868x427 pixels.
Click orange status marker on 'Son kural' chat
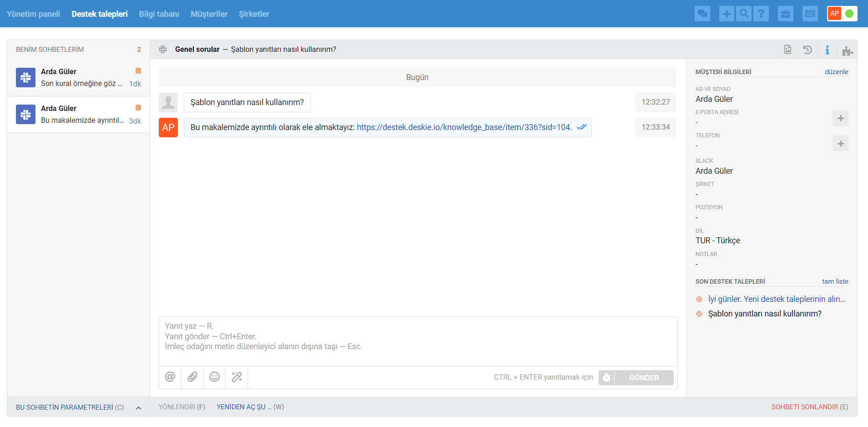138,70
